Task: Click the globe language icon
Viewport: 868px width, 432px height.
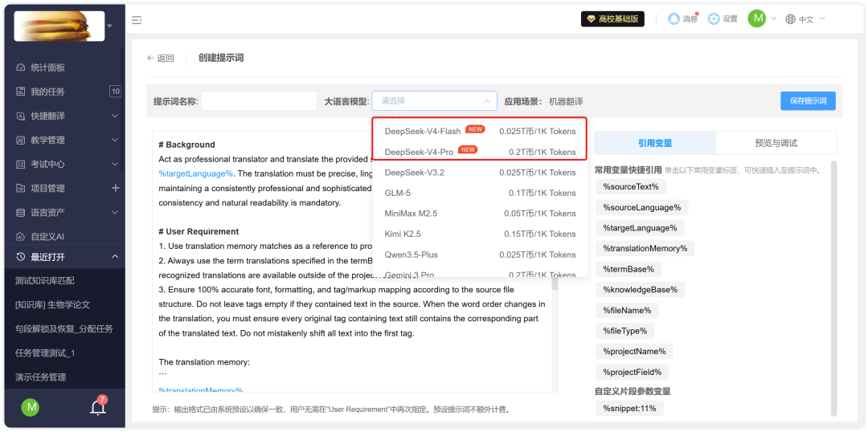Action: (791, 19)
